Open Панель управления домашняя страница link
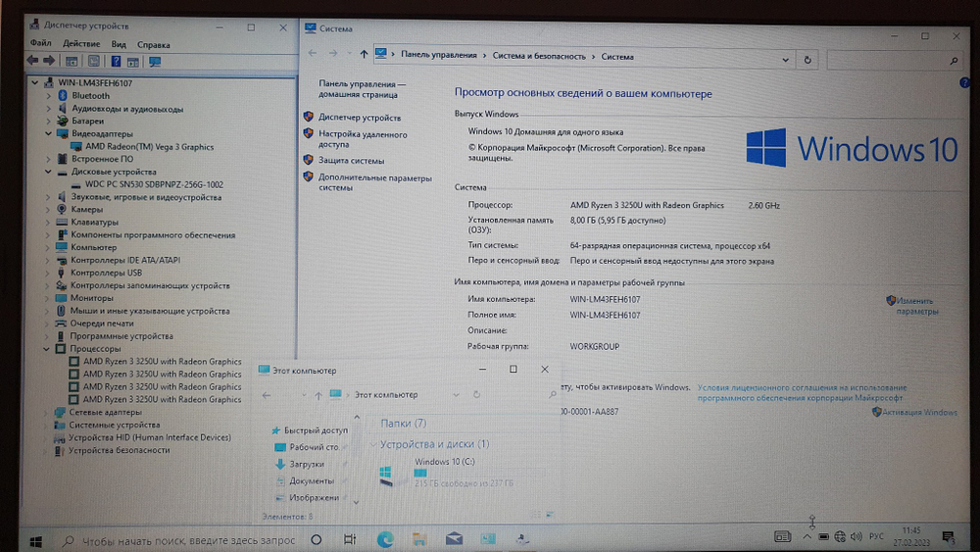Screen dimensions: 980x552 click(362, 89)
